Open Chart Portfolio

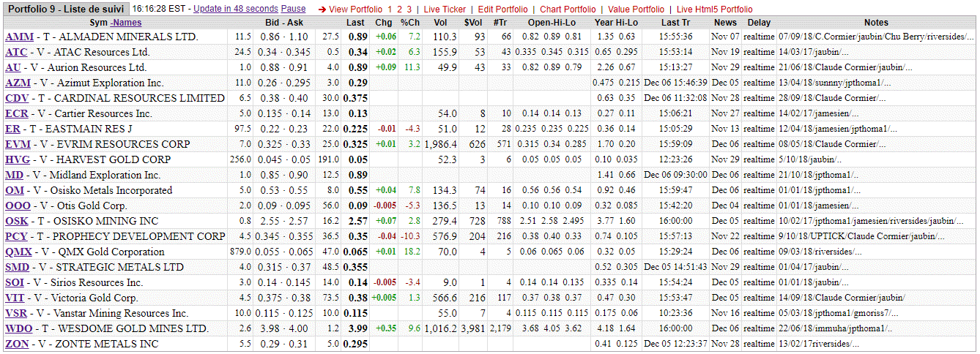[x=568, y=10]
